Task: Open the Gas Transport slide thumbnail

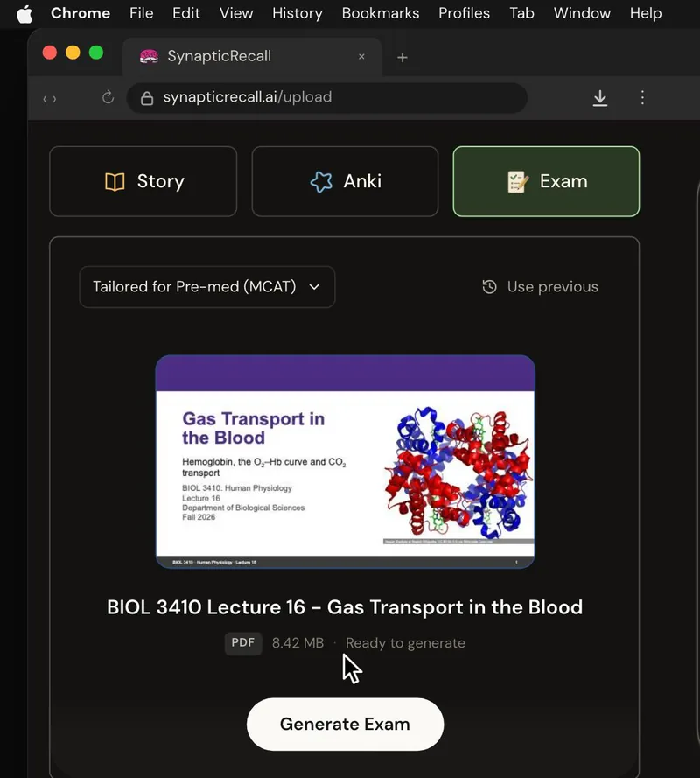Action: click(x=346, y=461)
